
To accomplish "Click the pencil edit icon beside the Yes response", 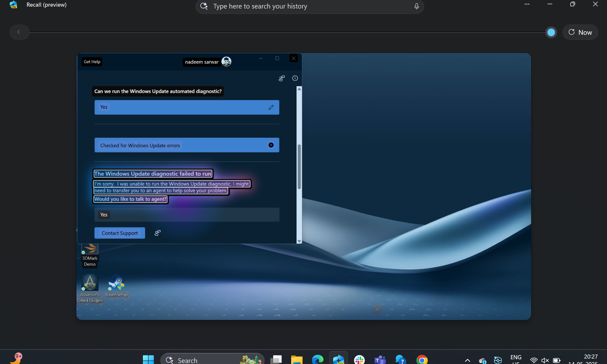I will (x=271, y=107).
